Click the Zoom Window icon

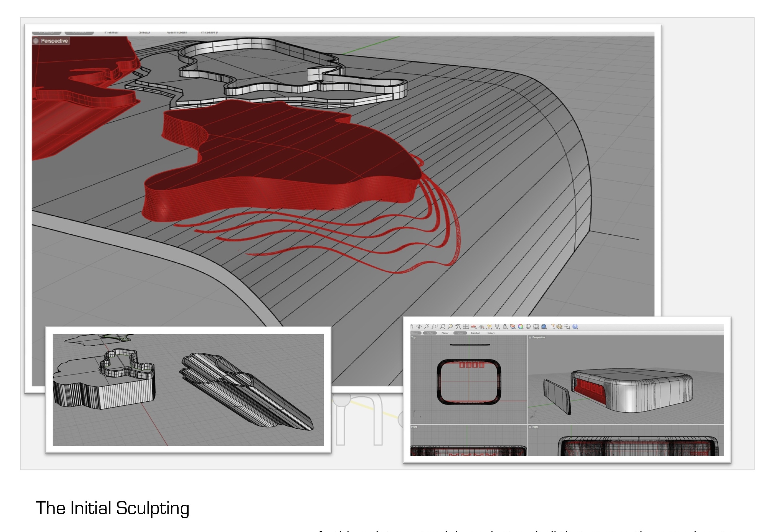(x=434, y=327)
